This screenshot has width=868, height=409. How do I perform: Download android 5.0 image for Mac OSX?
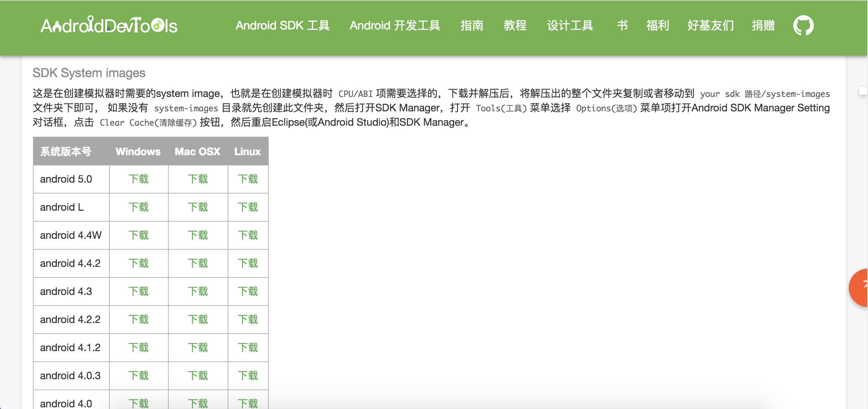[198, 179]
